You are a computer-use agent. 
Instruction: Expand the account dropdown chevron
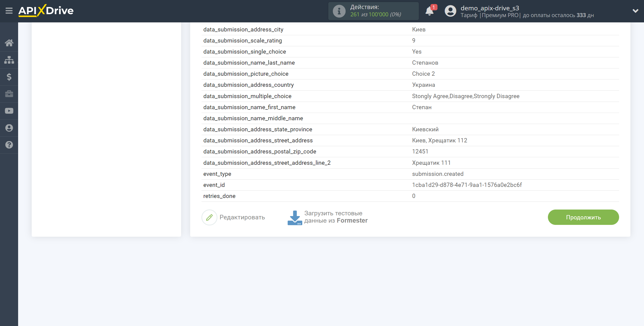click(635, 11)
